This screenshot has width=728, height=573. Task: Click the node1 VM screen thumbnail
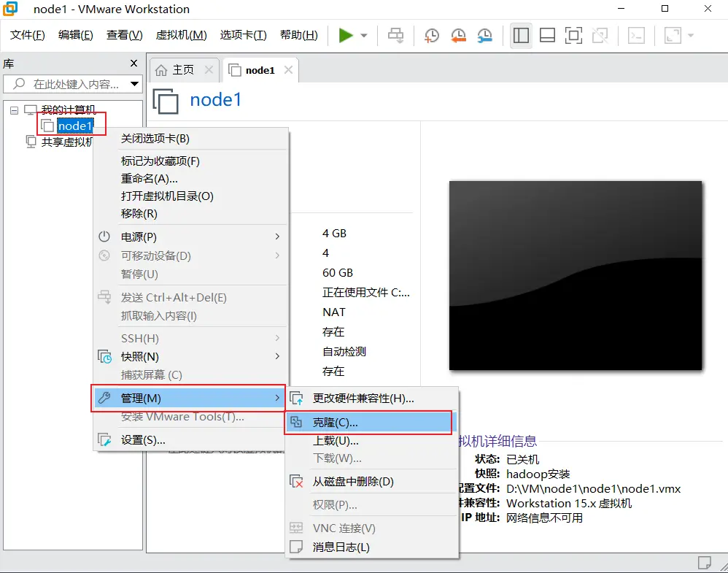tap(576, 276)
